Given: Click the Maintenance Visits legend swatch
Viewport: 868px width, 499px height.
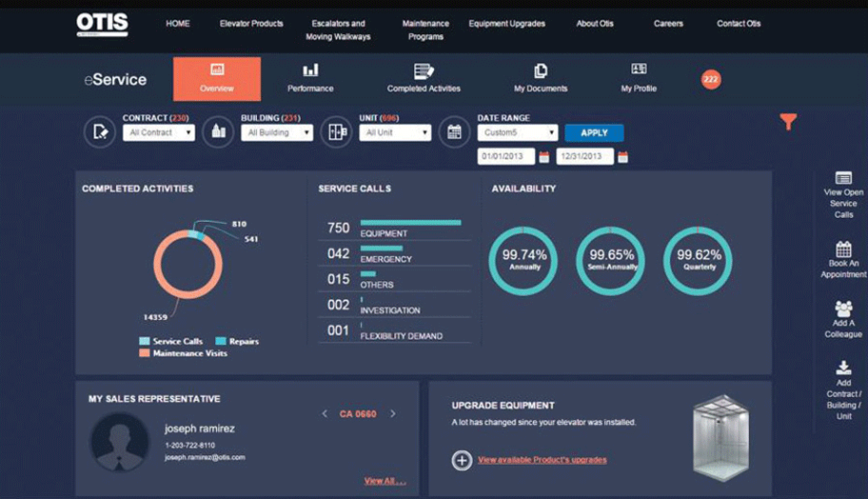Looking at the screenshot, I should coord(145,352).
